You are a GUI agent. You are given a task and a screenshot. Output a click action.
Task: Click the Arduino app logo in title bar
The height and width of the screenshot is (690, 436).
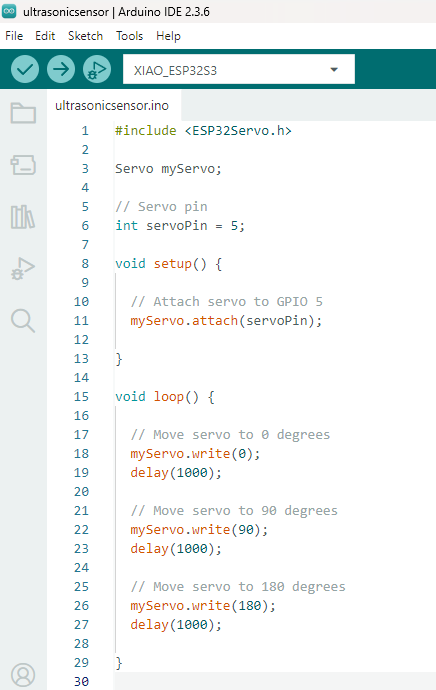pos(9,11)
